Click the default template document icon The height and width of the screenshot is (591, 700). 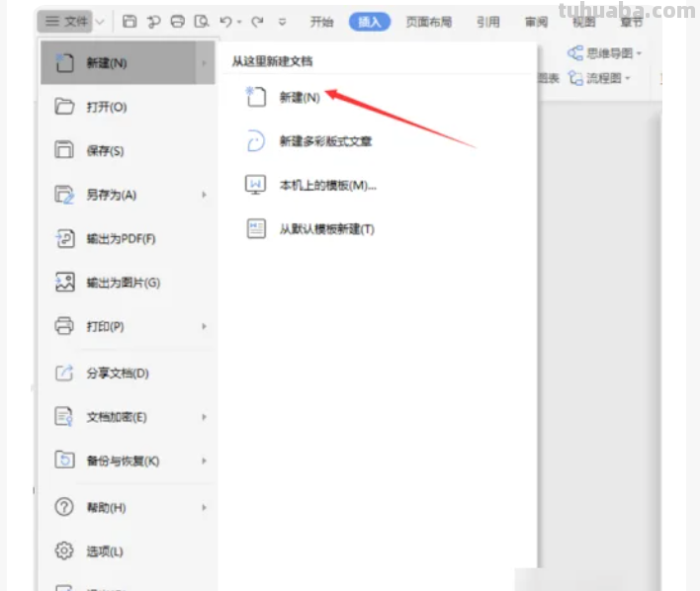click(x=256, y=228)
